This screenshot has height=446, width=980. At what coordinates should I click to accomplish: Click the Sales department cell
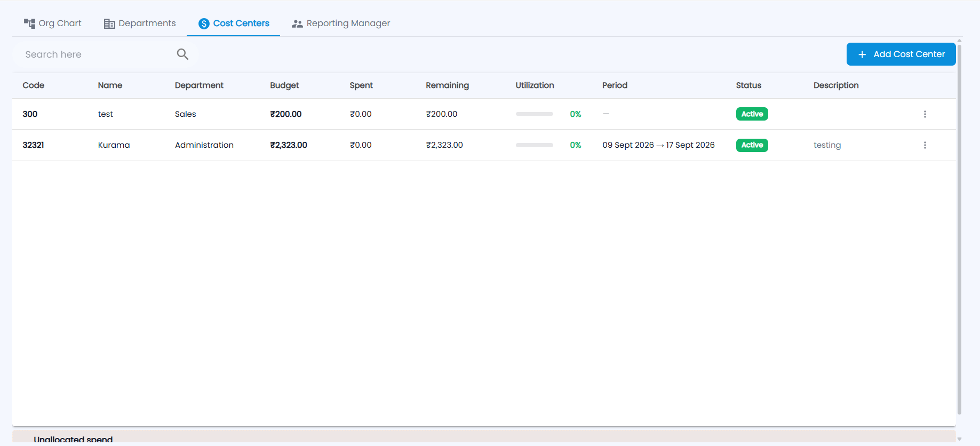(185, 114)
